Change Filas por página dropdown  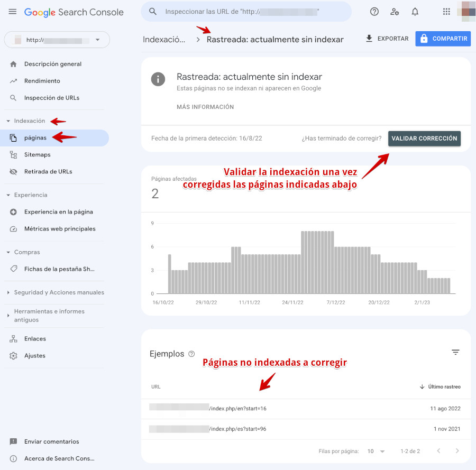(x=376, y=451)
